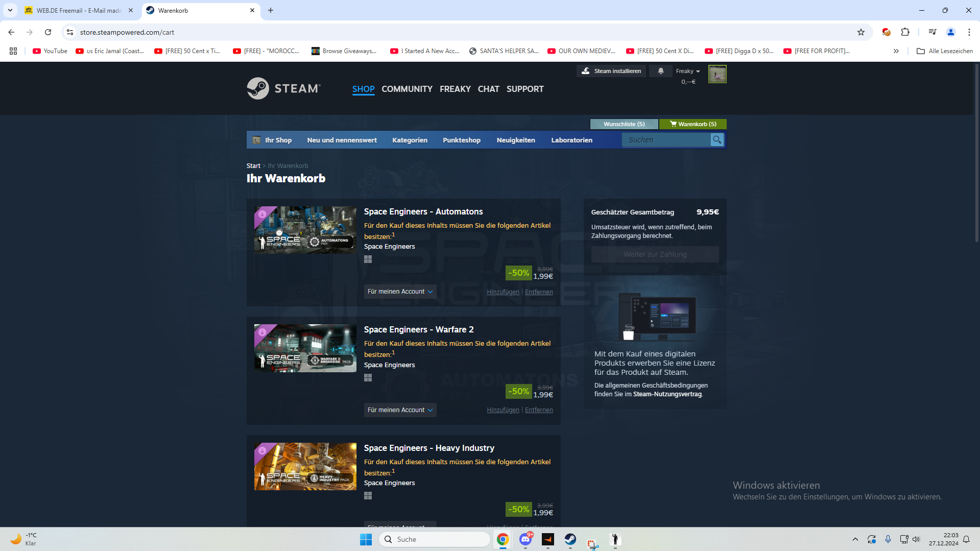
Task: Click Hinzufügen link for Automatons
Action: pyautogui.click(x=503, y=292)
